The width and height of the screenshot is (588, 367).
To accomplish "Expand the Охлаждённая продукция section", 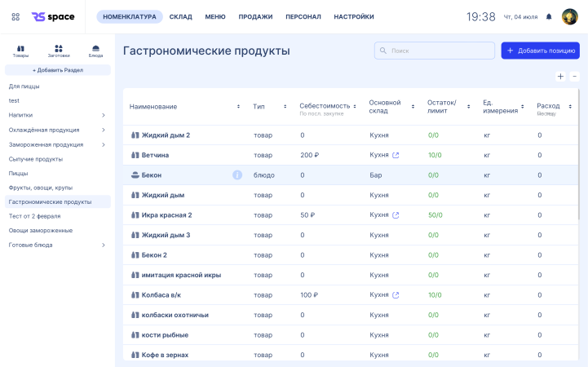I will [x=103, y=130].
